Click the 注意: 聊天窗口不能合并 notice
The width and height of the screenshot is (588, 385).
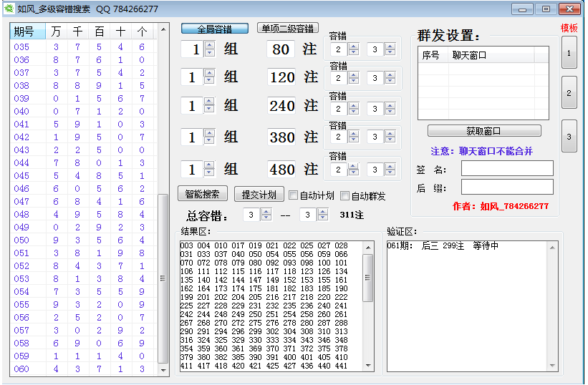coord(481,151)
